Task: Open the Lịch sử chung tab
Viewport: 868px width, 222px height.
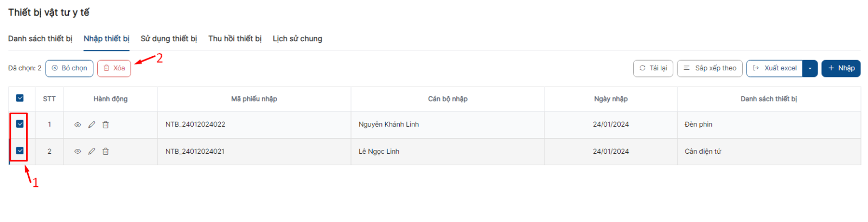Action: 297,38
